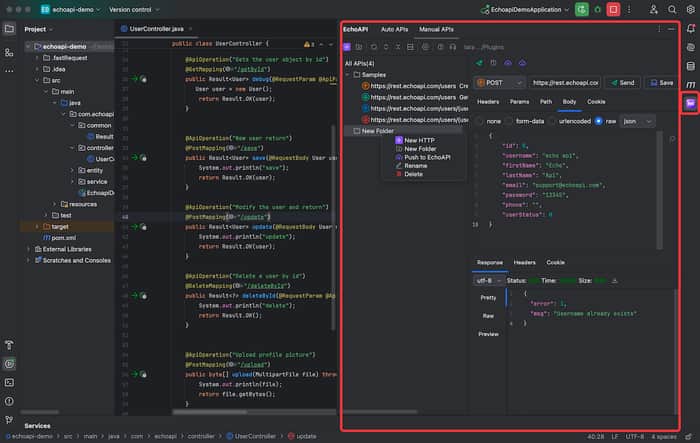Open the echoapi-demo project dropdown
The image size is (700, 443).
coord(71,9)
